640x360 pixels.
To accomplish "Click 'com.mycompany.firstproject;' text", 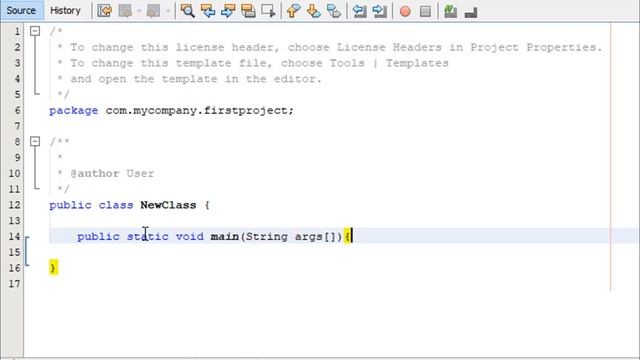I will 200,111.
